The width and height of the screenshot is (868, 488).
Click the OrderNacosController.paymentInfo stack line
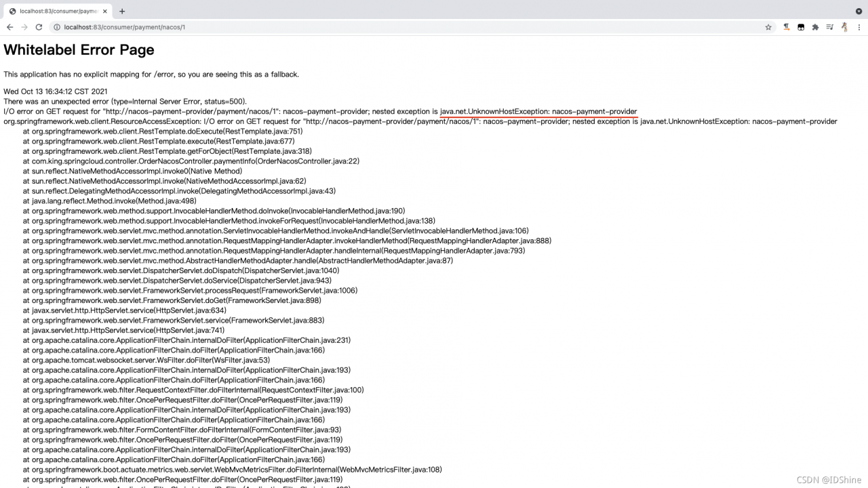191,161
